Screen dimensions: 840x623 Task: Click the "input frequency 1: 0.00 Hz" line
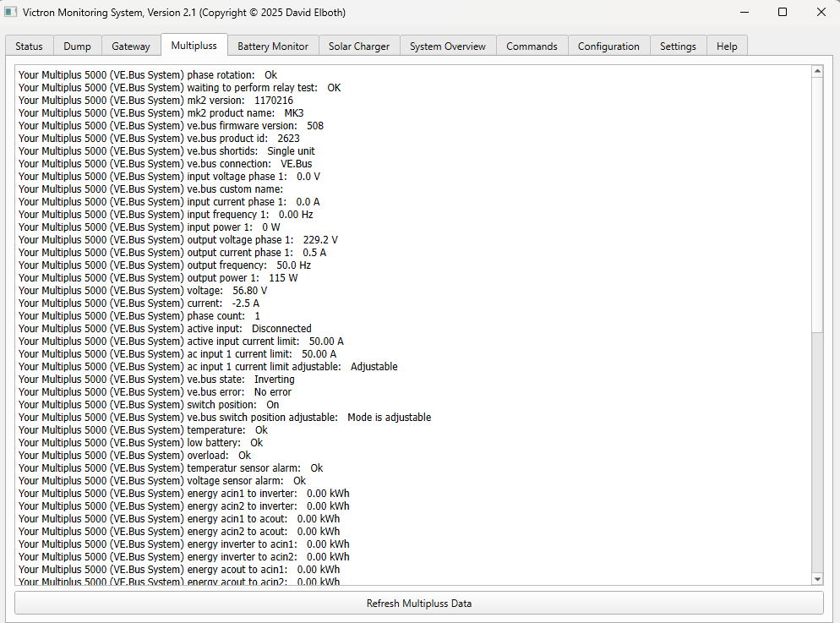tap(166, 214)
